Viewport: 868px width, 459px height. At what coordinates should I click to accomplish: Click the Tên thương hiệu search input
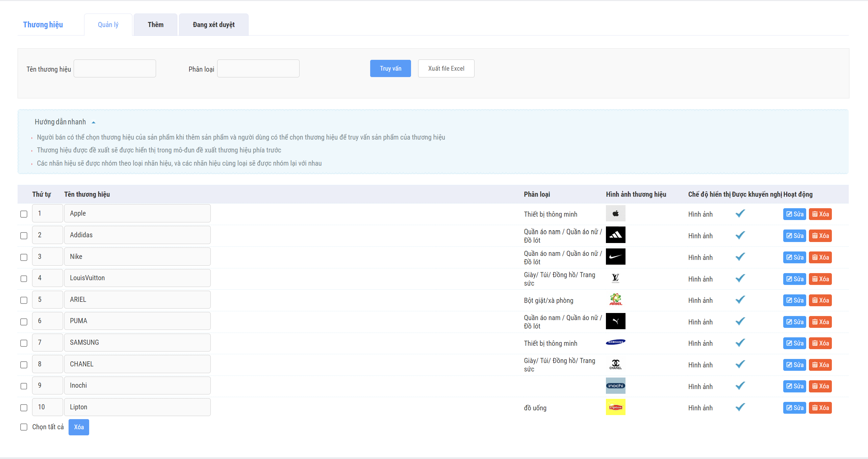coord(115,69)
